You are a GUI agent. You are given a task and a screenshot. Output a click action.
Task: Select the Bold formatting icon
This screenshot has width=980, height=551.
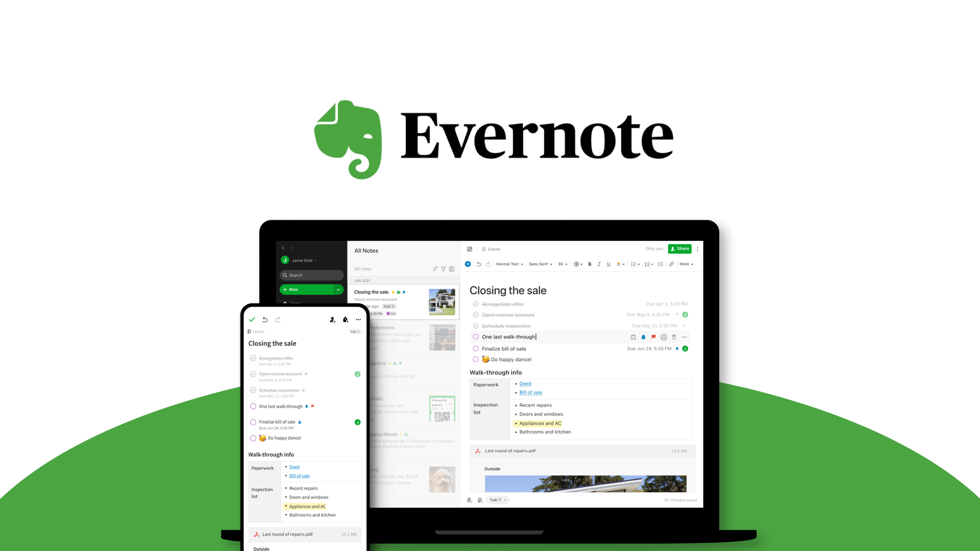588,264
